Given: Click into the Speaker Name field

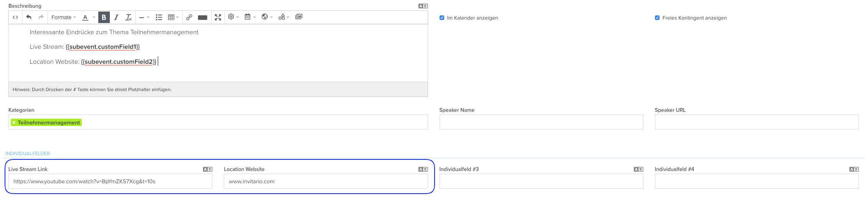Looking at the screenshot, I should coord(541,122).
